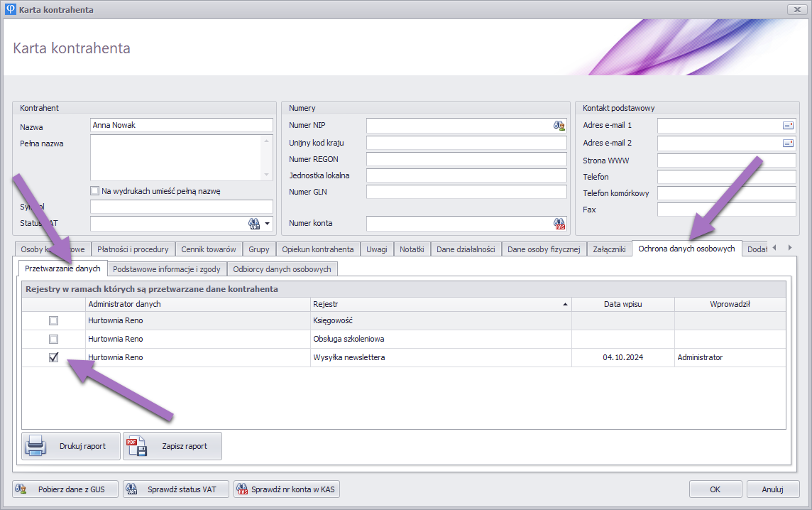Viewport: 812px width, 510px height.
Task: Uncheck the Wysyłka newslettera registry checkbox
Action: [x=54, y=357]
